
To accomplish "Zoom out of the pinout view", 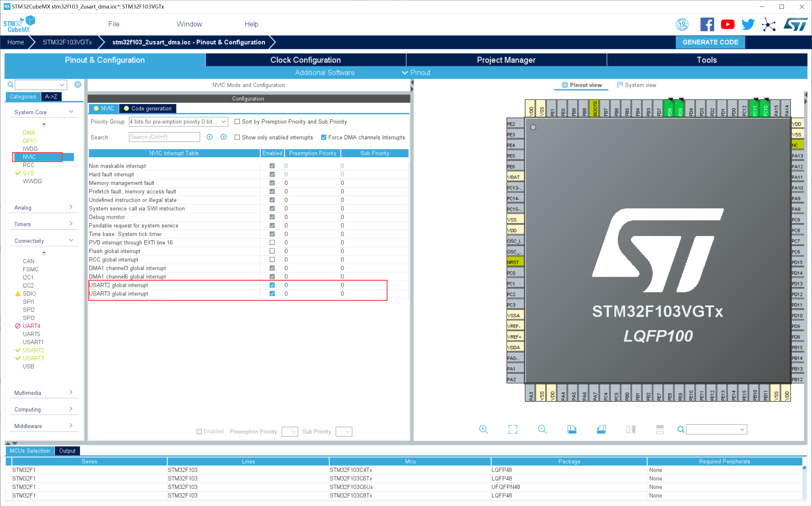I will tap(542, 429).
